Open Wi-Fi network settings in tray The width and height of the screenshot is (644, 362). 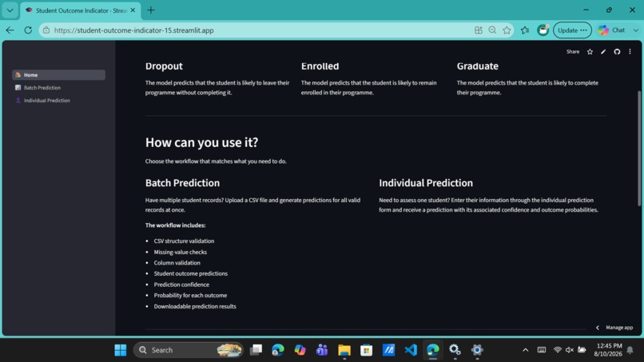pyautogui.click(x=558, y=350)
